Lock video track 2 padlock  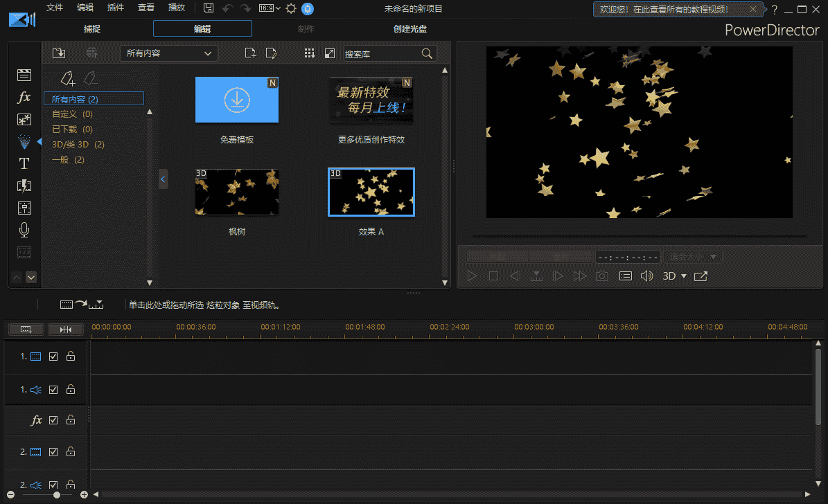[x=70, y=452]
